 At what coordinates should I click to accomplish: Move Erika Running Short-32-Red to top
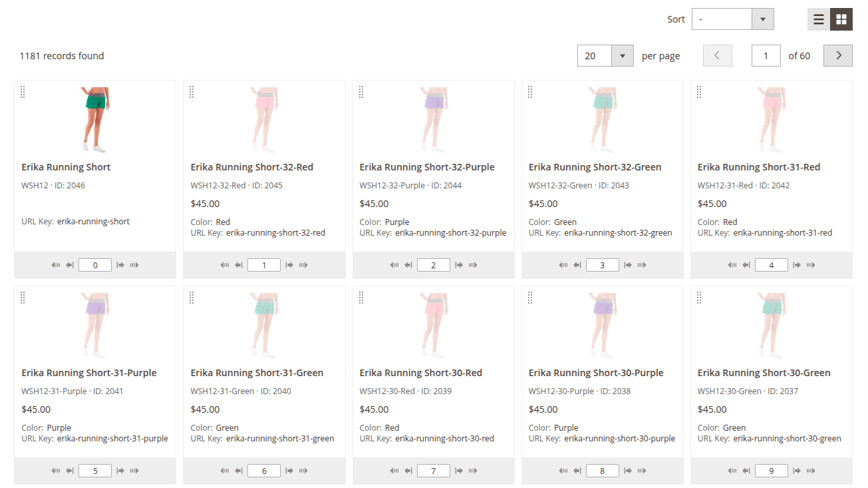(225, 265)
